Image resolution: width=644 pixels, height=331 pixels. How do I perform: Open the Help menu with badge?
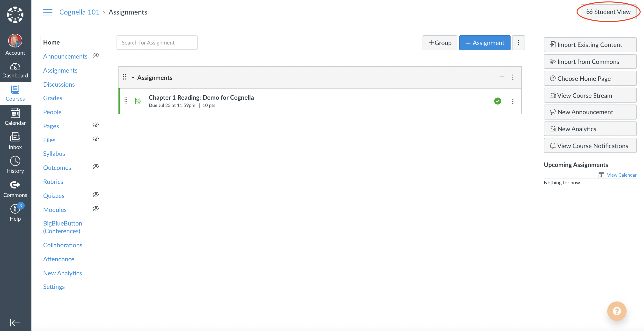[15, 212]
